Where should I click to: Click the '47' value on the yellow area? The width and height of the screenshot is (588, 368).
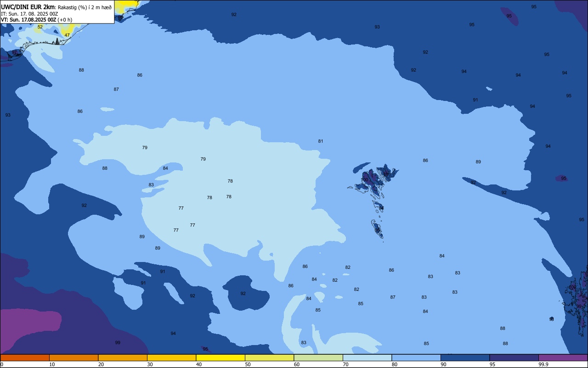67,35
